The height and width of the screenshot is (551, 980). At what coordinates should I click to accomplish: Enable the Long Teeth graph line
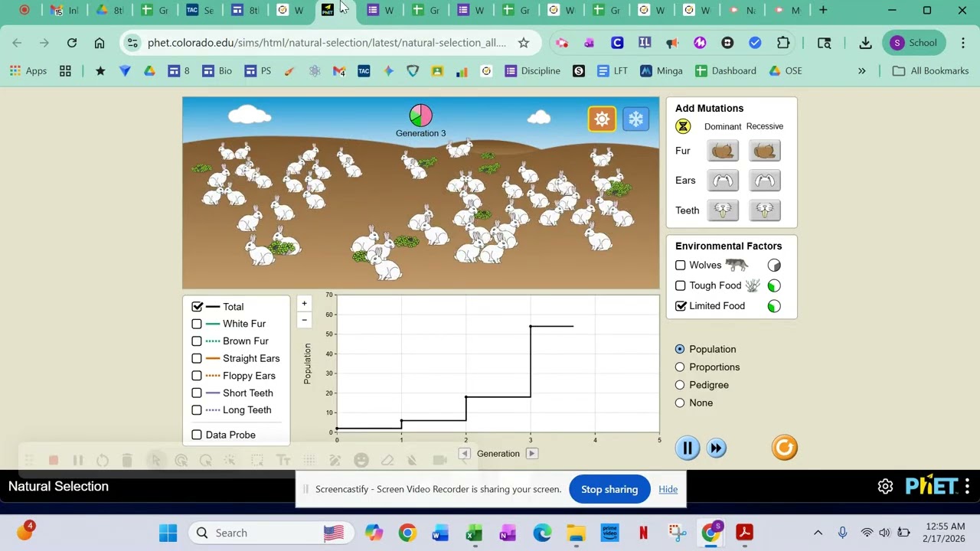(x=197, y=410)
